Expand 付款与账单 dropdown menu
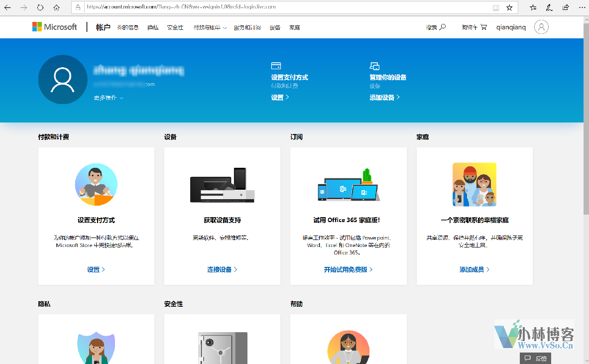The image size is (589, 364). (210, 27)
